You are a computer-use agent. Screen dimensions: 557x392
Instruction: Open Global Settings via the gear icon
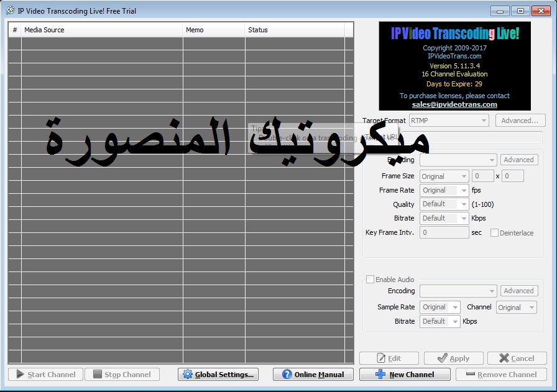click(x=187, y=374)
